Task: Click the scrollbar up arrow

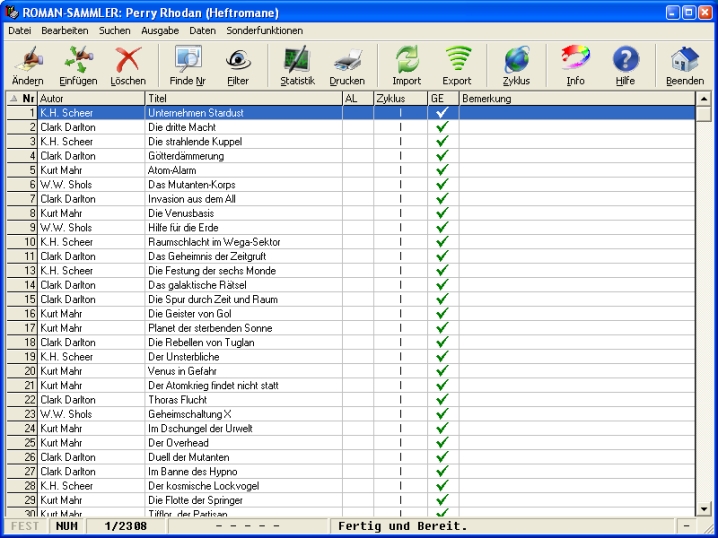Action: [703, 99]
